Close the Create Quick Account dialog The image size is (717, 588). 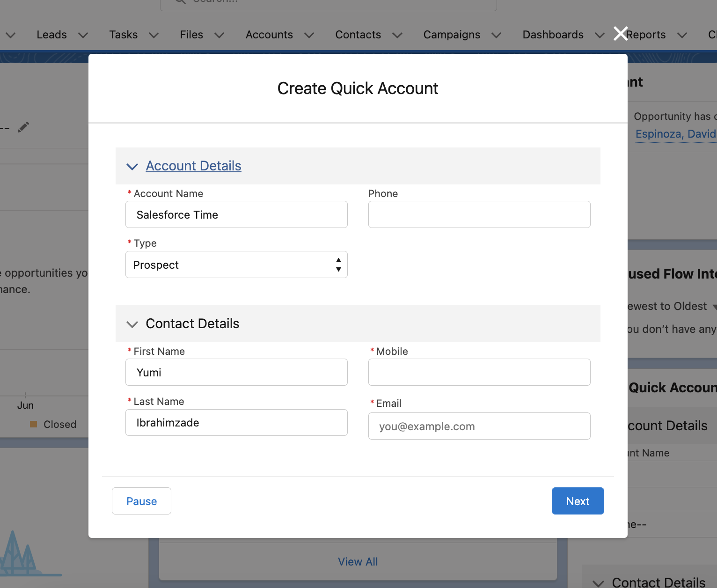pos(621,34)
